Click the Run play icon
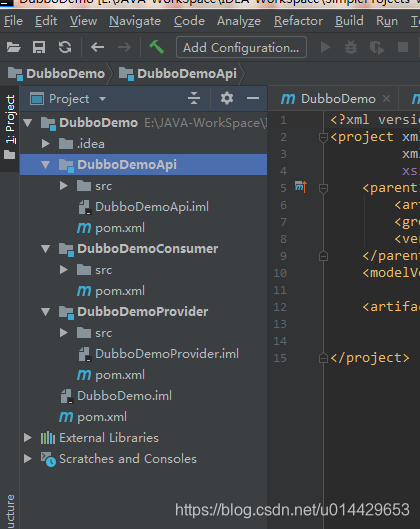This screenshot has height=529, width=420. click(x=325, y=47)
